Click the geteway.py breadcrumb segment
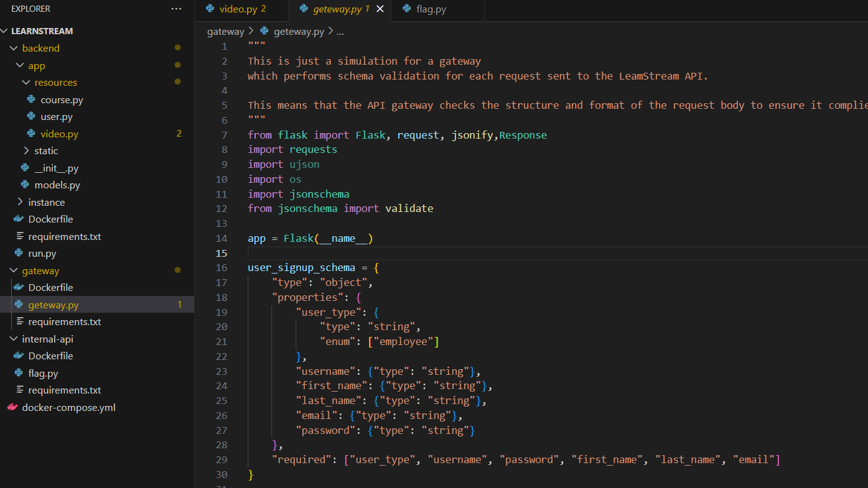 tap(299, 31)
